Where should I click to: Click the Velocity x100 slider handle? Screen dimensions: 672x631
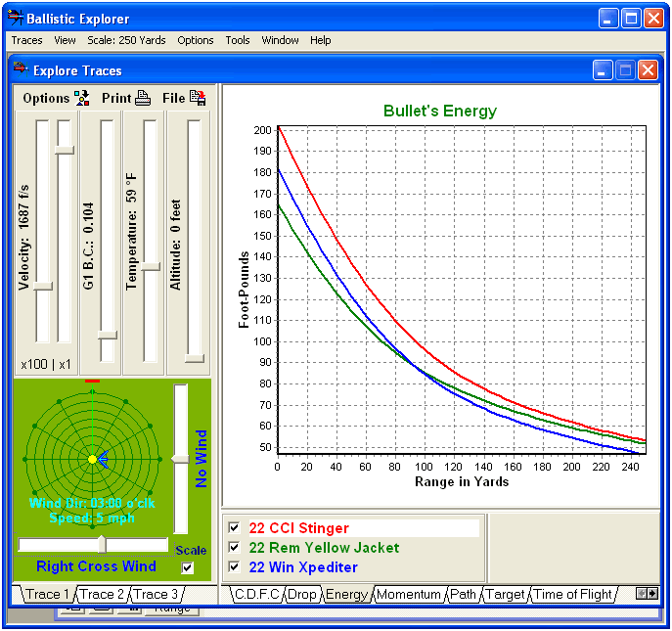pyautogui.click(x=43, y=286)
